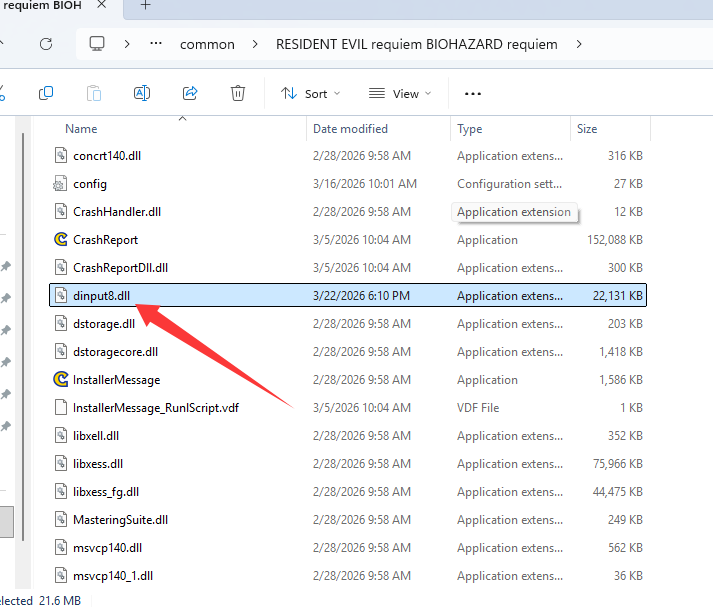The width and height of the screenshot is (713, 607).
Task: Click the Copy icon in toolbar
Action: coord(46,93)
